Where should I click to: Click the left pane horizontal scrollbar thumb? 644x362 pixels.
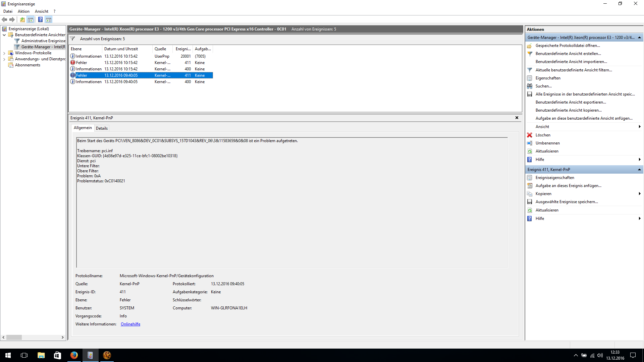(x=14, y=338)
